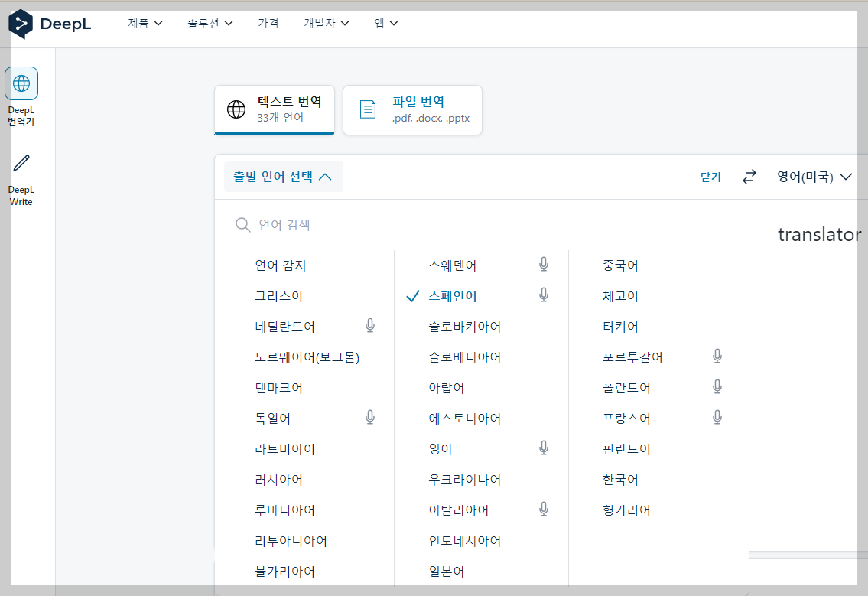
Task: Select 프랑스어 in the language list
Action: (x=621, y=418)
